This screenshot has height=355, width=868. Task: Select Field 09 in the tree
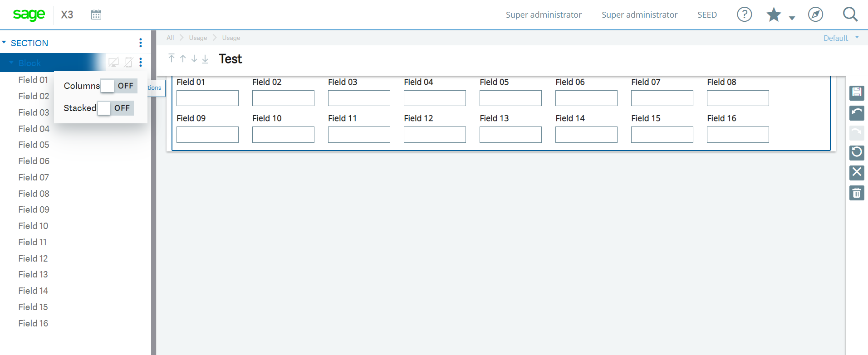click(x=34, y=209)
